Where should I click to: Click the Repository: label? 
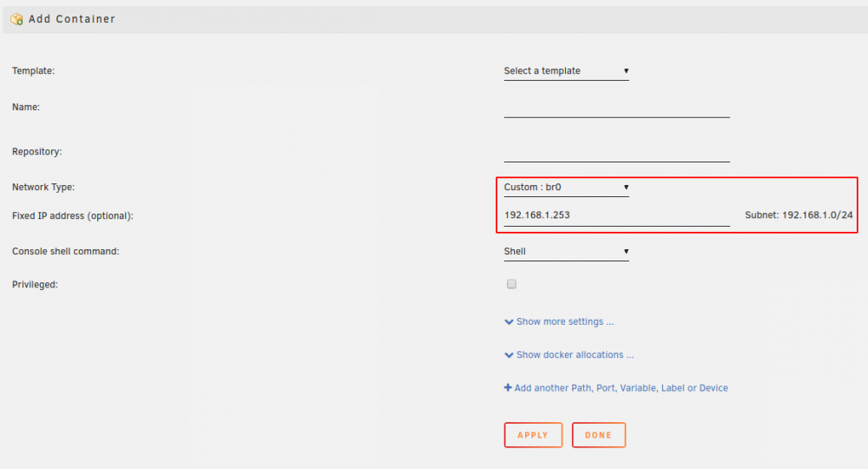click(37, 152)
